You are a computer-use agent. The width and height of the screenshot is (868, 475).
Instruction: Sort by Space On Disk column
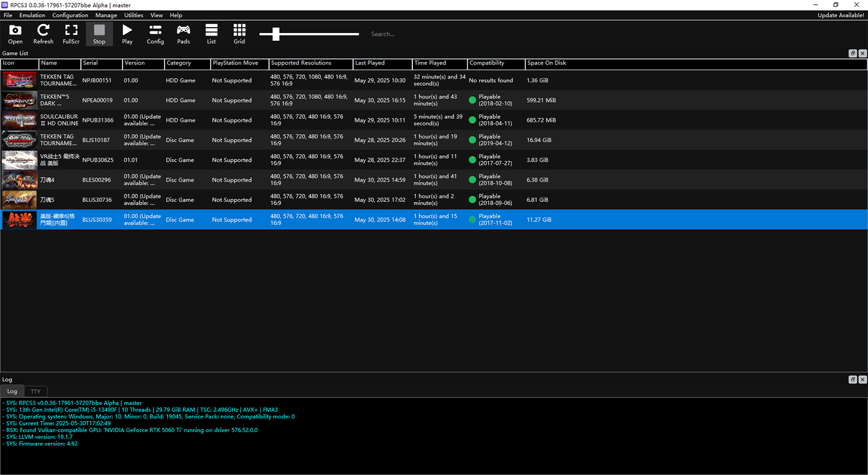point(696,64)
